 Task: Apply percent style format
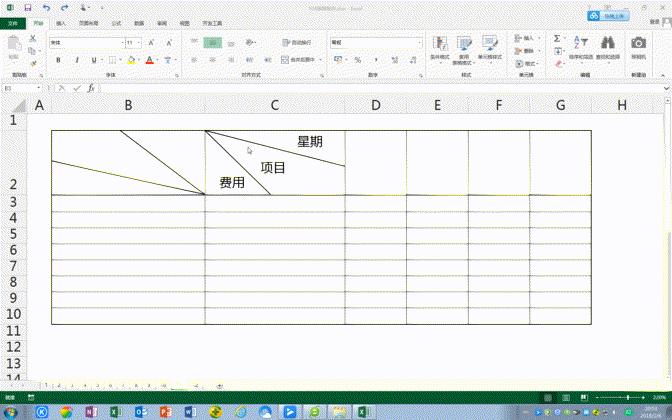pyautogui.click(x=358, y=60)
